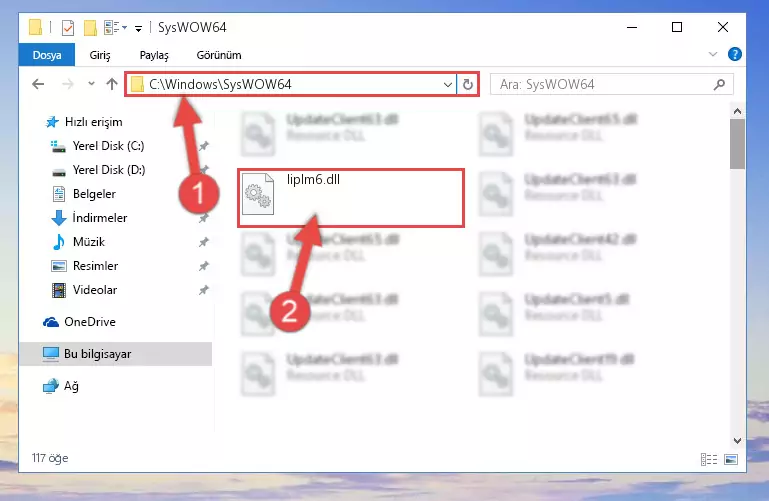Click the OneDrive cloud icon
This screenshot has width=769, height=501.
click(51, 322)
